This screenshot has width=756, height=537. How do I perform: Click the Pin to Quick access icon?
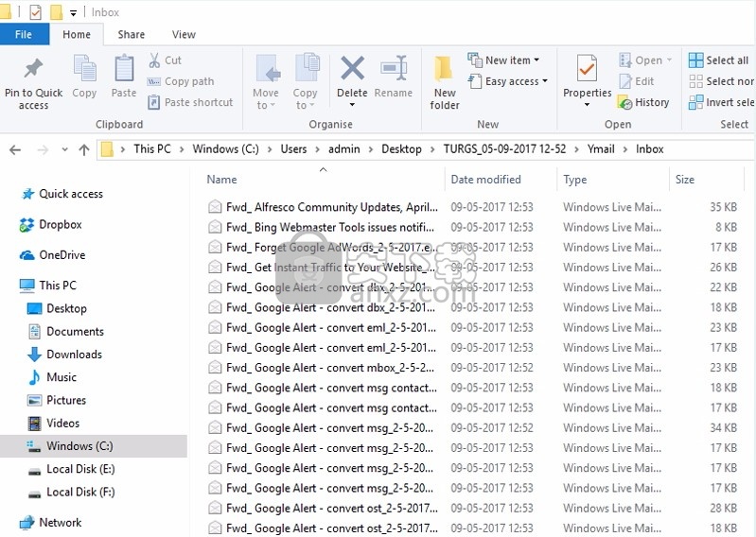tap(33, 71)
